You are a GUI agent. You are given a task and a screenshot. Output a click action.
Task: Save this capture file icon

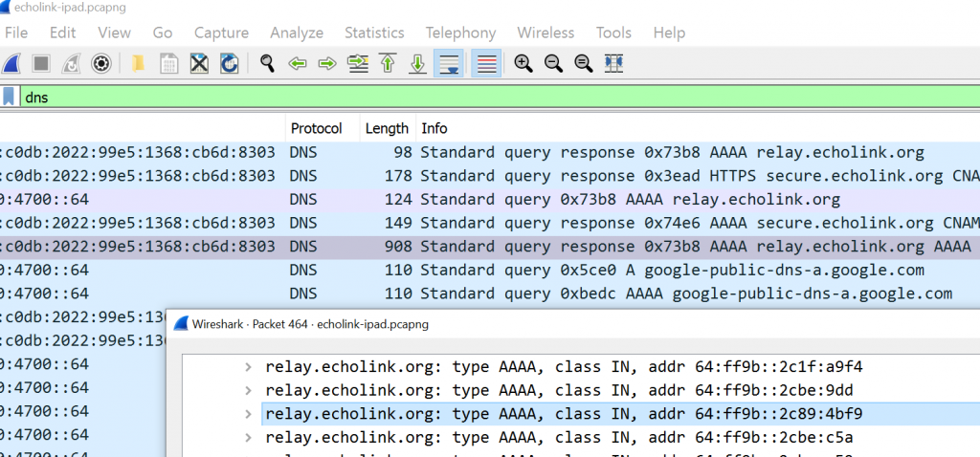[168, 64]
